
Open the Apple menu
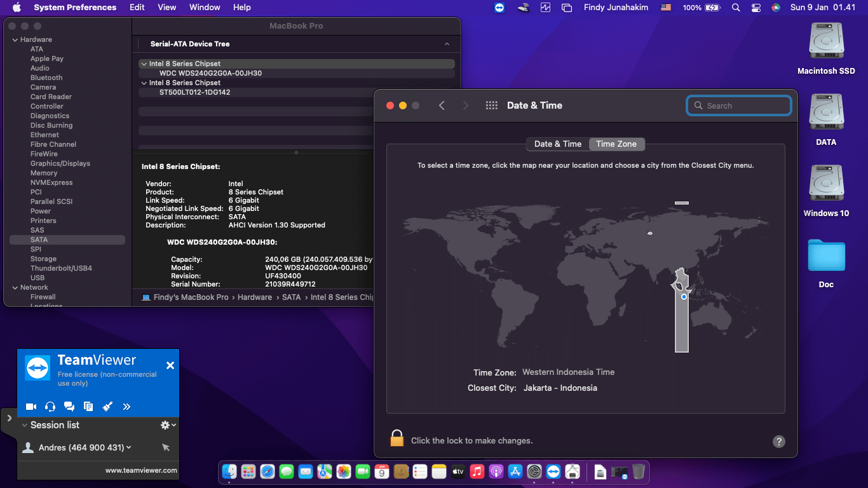(x=17, y=8)
